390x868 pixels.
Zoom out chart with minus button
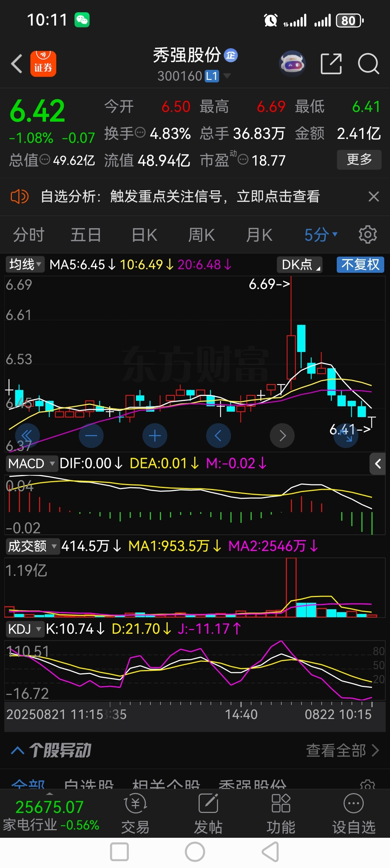[91, 436]
